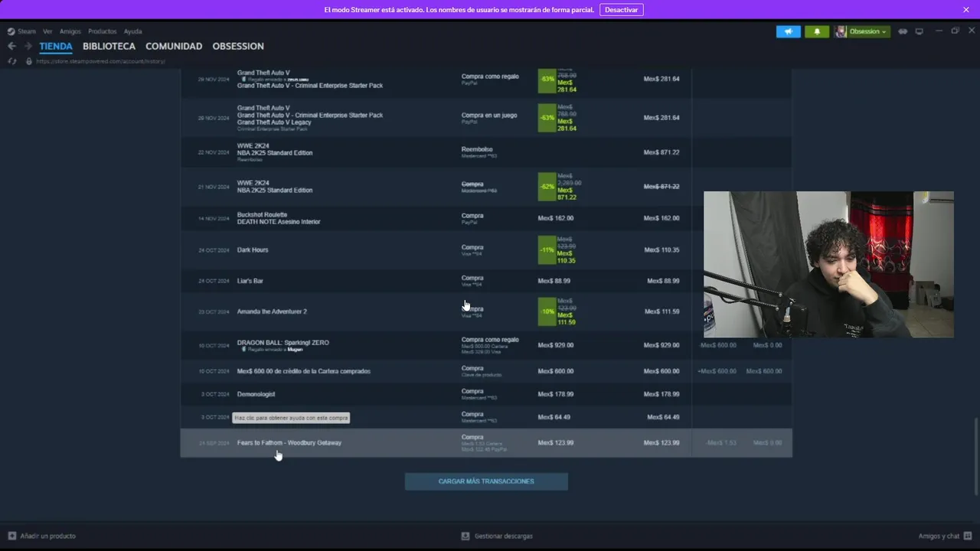Click the -63% discount badge on the Compra en un juego row
This screenshot has width=980, height=551.
(x=547, y=118)
